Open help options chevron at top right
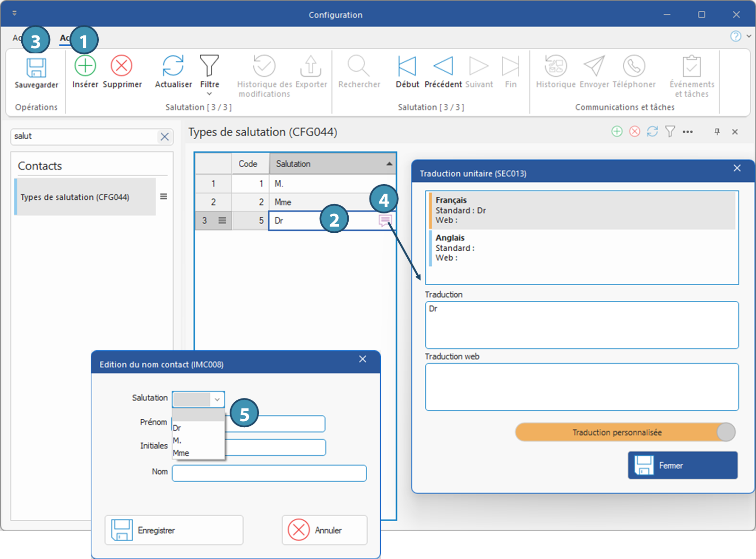Screen dimensions: 756x559 click(749, 36)
